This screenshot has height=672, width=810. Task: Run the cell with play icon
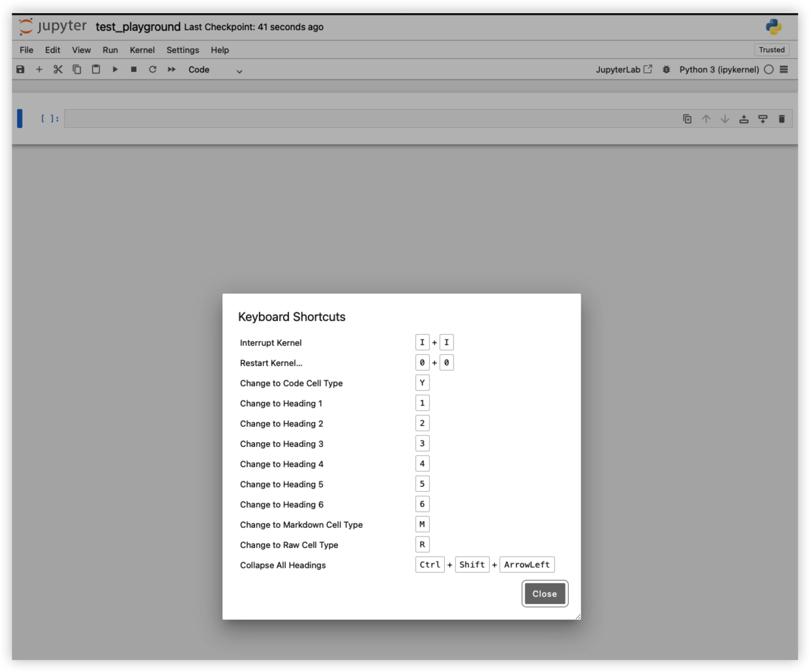coord(115,69)
